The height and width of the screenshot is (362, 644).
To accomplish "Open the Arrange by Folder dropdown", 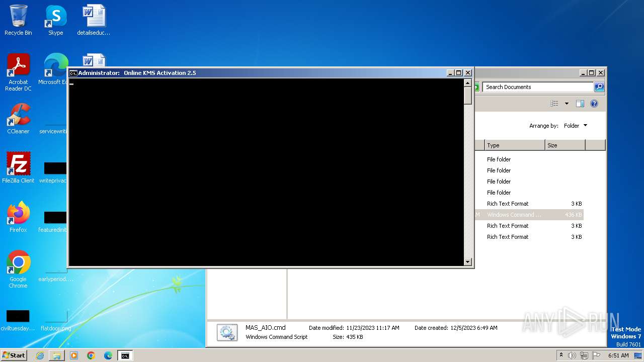I will [575, 126].
